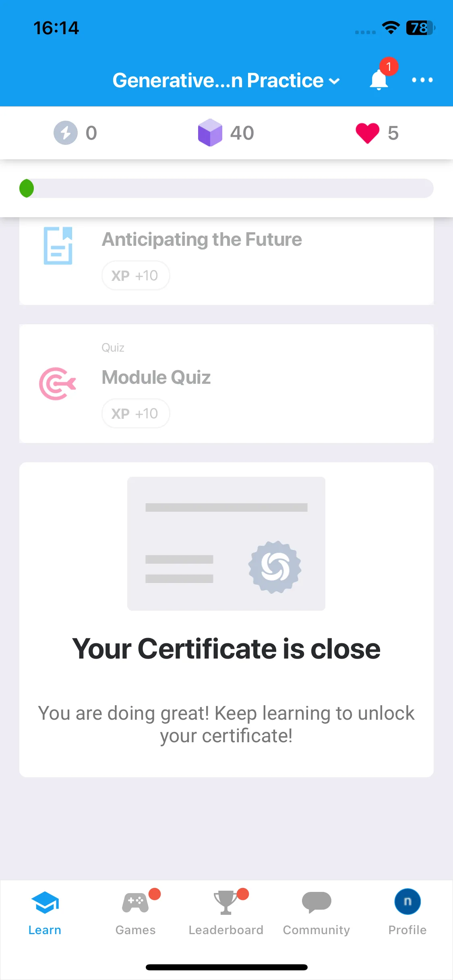Viewport: 453px width, 980px height.
Task: Open the three-dot more options menu
Action: click(422, 80)
